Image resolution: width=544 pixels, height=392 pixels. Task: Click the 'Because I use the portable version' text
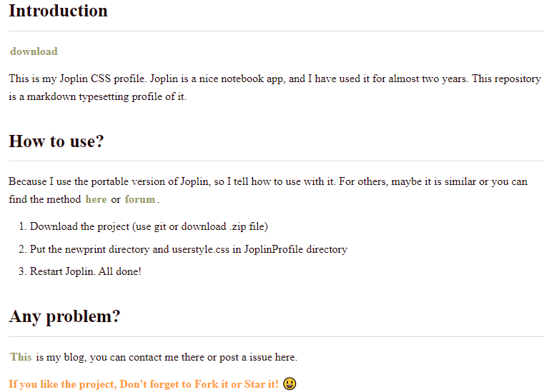tap(93, 181)
